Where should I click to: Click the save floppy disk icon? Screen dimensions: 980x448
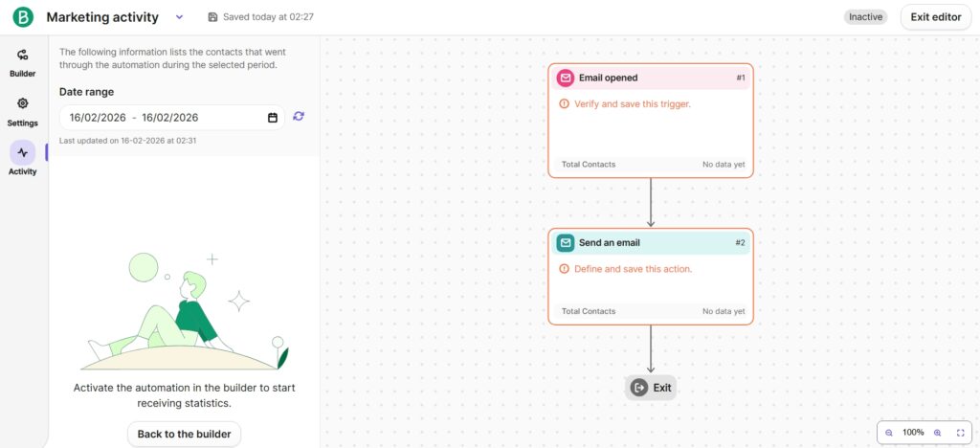point(212,17)
